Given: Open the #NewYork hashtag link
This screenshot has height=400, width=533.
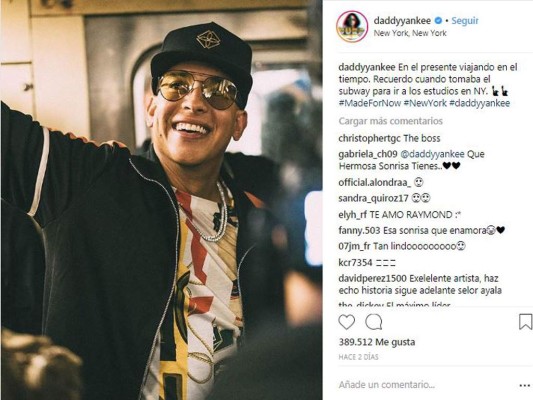Looking at the screenshot, I should pos(425,103).
